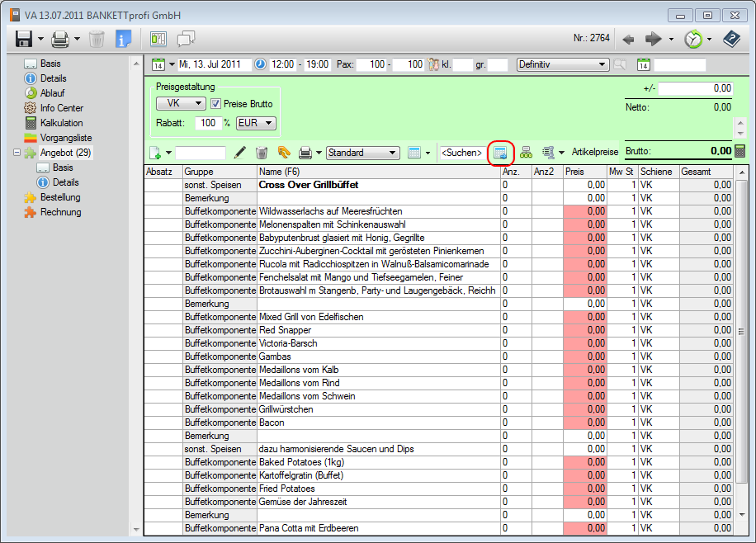Click the blue info icon
The width and height of the screenshot is (756, 543).
[x=124, y=39]
